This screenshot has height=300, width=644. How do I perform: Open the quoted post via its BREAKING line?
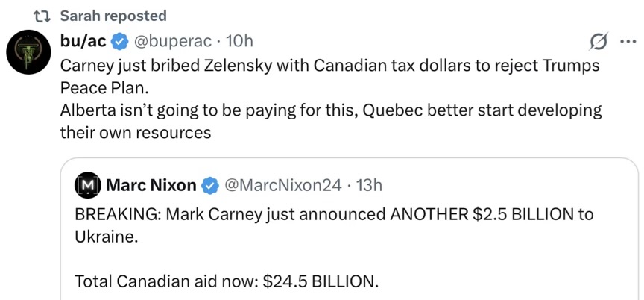tap(334, 215)
